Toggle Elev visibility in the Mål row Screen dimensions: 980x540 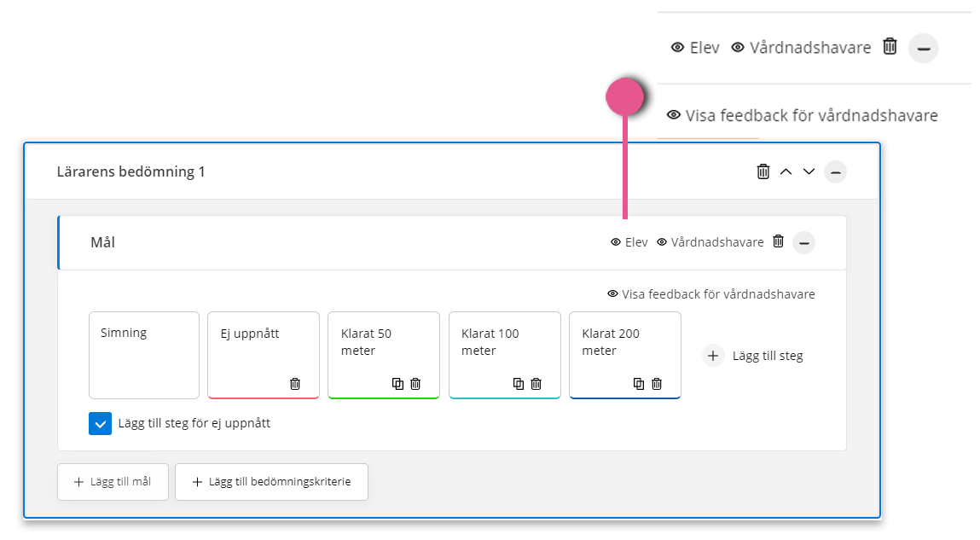tap(629, 242)
